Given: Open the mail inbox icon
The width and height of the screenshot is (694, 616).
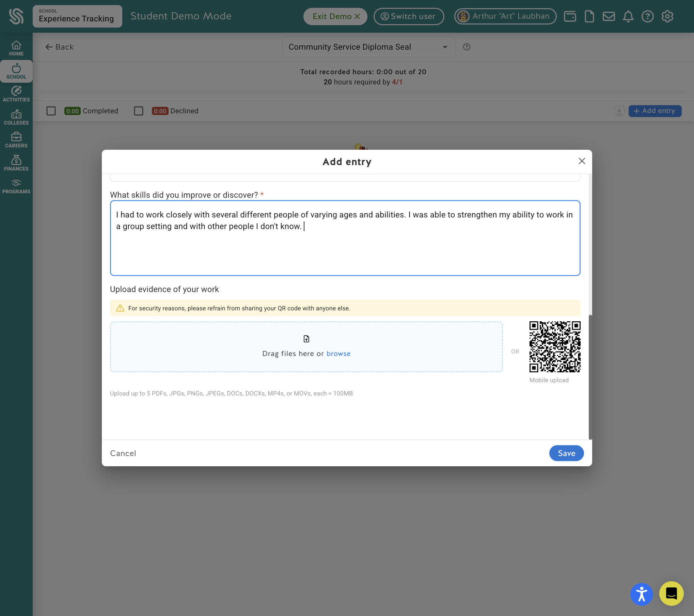Looking at the screenshot, I should point(609,16).
